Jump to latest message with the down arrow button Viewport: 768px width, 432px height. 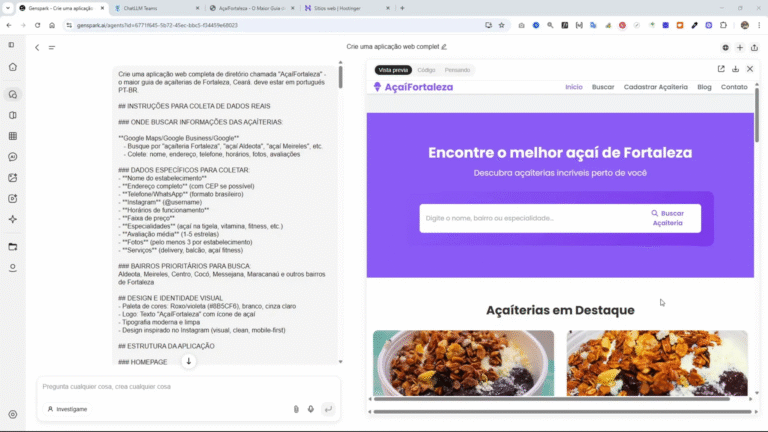click(x=189, y=361)
